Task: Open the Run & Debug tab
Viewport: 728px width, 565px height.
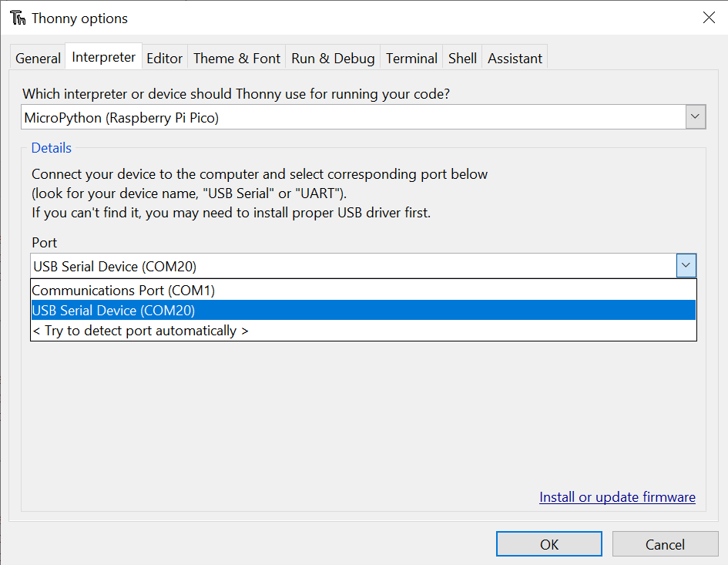Action: click(x=333, y=58)
